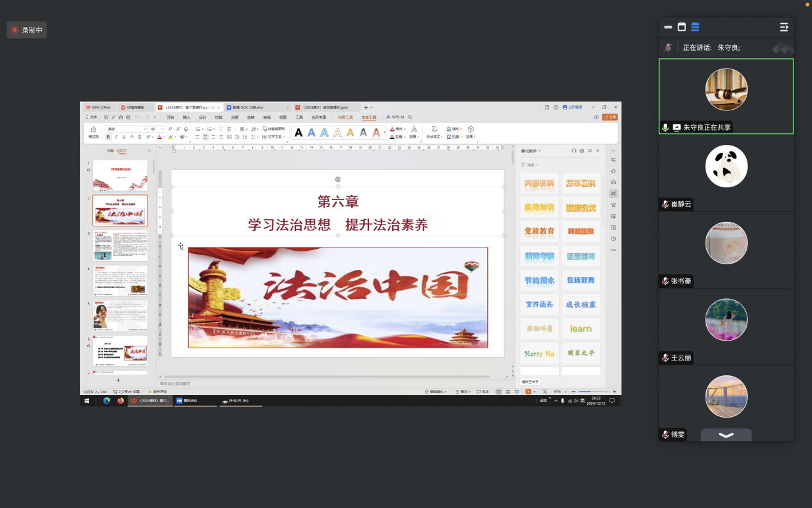
Task: Click the Firefox icon in the taskbar
Action: tap(120, 401)
